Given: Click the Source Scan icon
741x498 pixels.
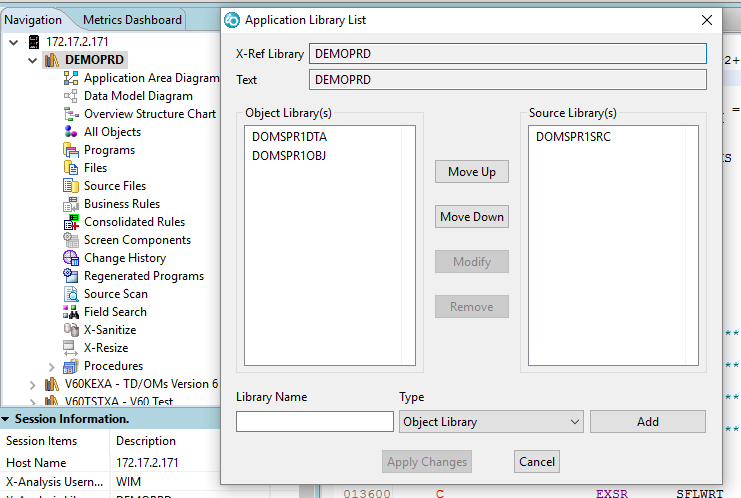Looking at the screenshot, I should [71, 294].
